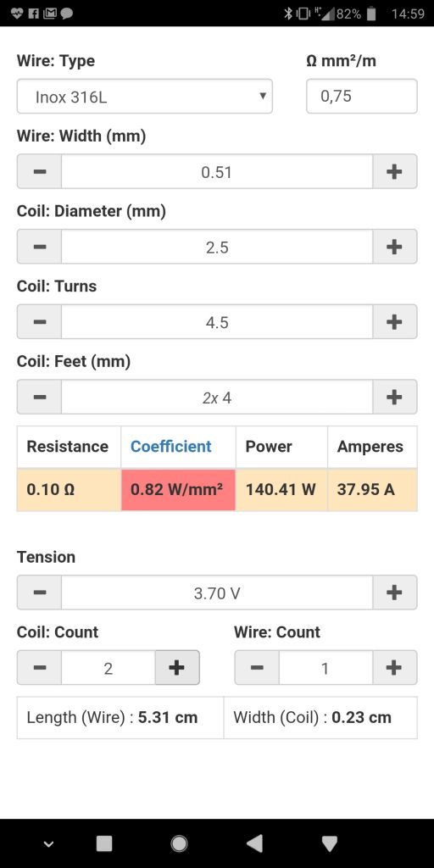This screenshot has height=868, width=434.
Task: Decrease coil diameter with minus button
Action: 39,247
